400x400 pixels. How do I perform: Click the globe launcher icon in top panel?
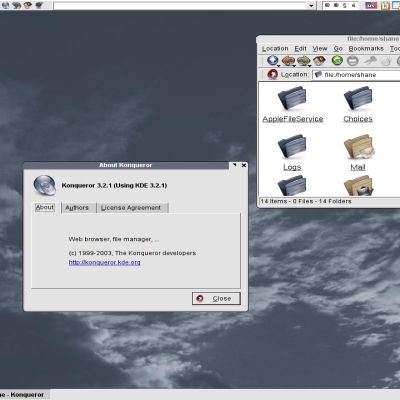tap(5, 5)
